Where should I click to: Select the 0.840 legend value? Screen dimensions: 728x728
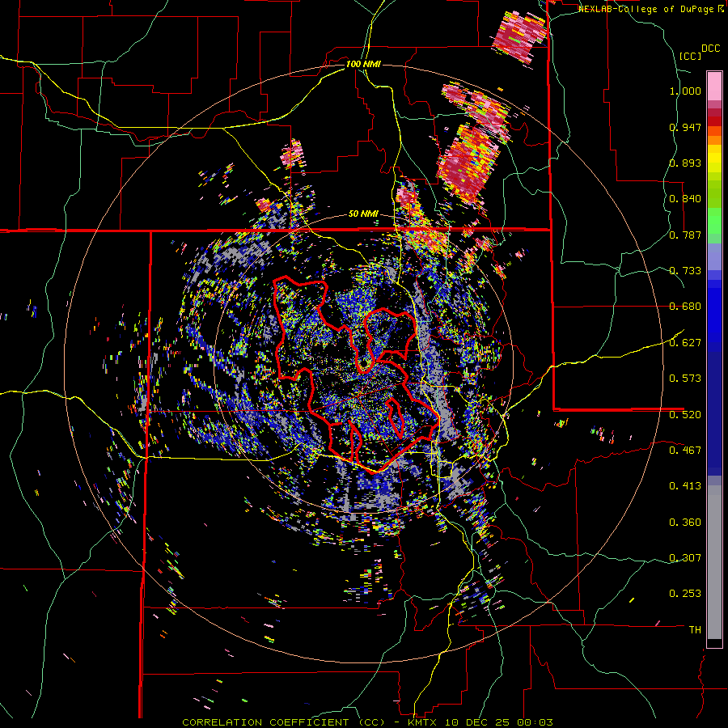tap(685, 199)
